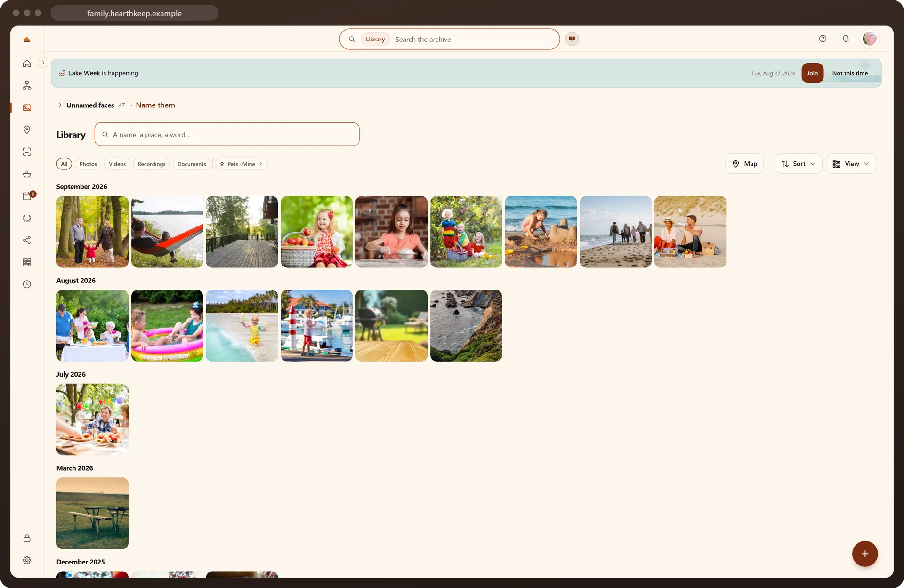Join the Lake Week event

812,73
